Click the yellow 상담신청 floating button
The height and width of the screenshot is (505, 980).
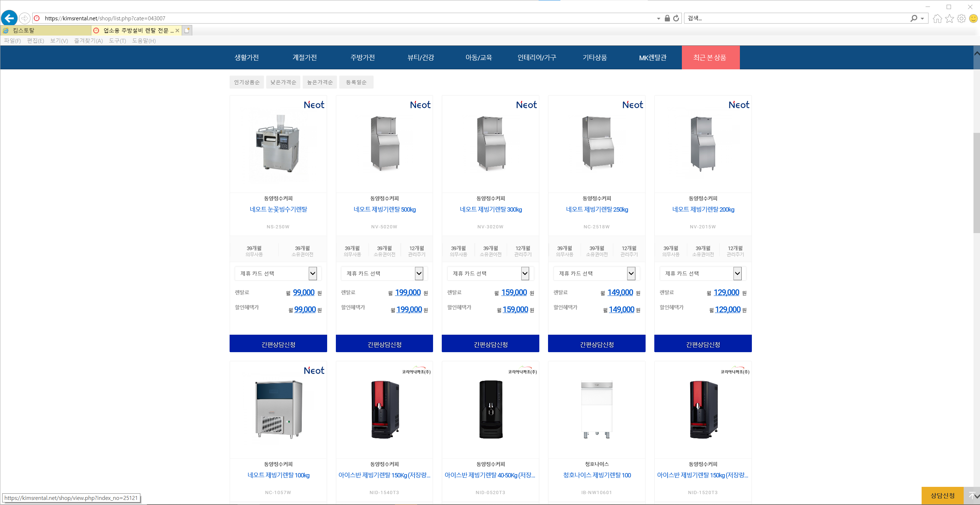[942, 496]
